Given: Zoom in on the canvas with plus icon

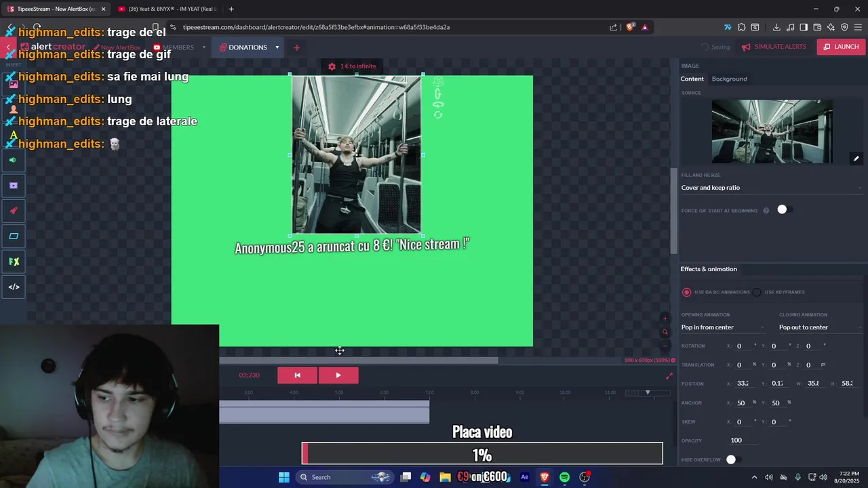Looking at the screenshot, I should tap(665, 319).
